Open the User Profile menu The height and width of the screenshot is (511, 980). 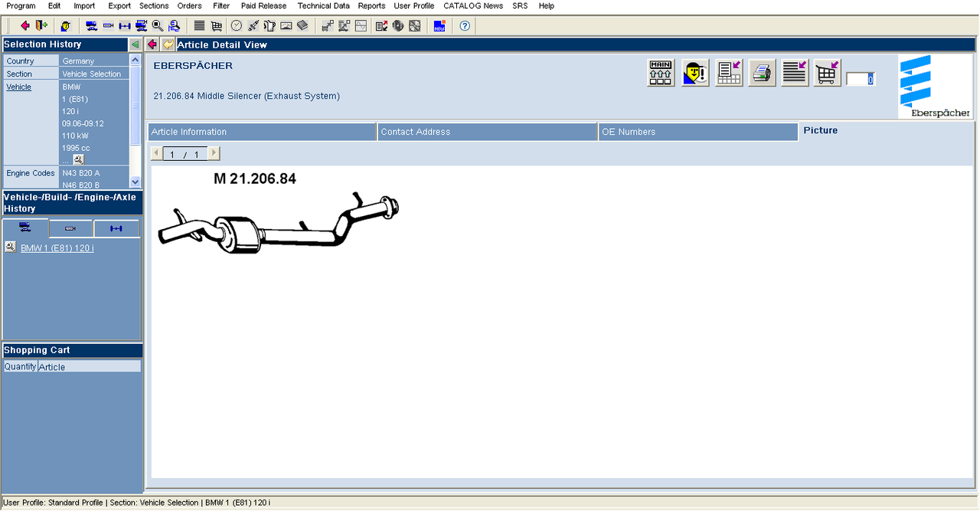[x=414, y=5]
